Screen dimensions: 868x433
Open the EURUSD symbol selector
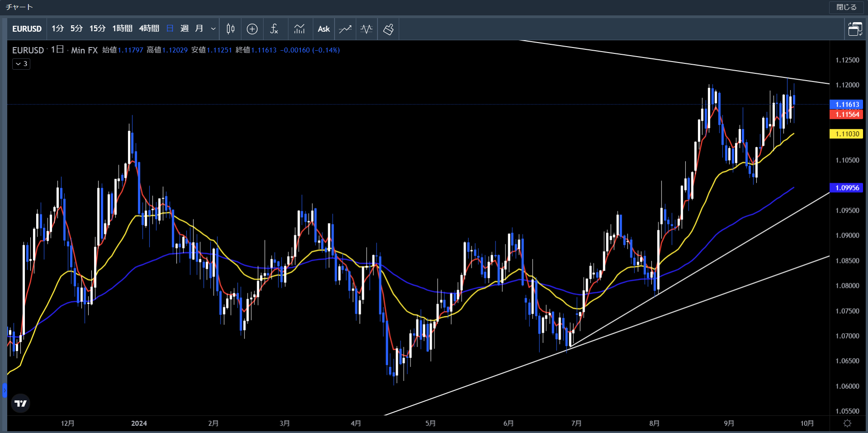[x=27, y=29]
